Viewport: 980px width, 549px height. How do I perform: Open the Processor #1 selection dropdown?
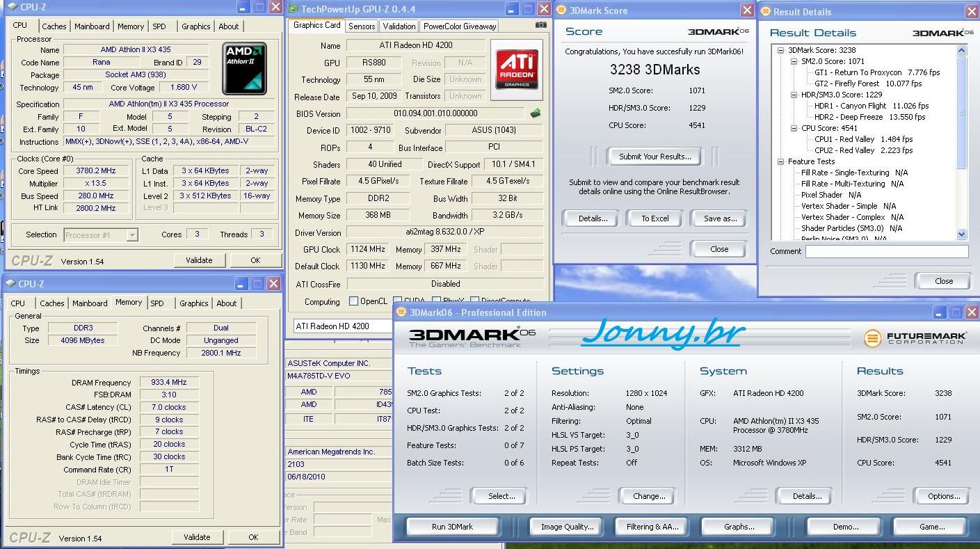coord(132,235)
